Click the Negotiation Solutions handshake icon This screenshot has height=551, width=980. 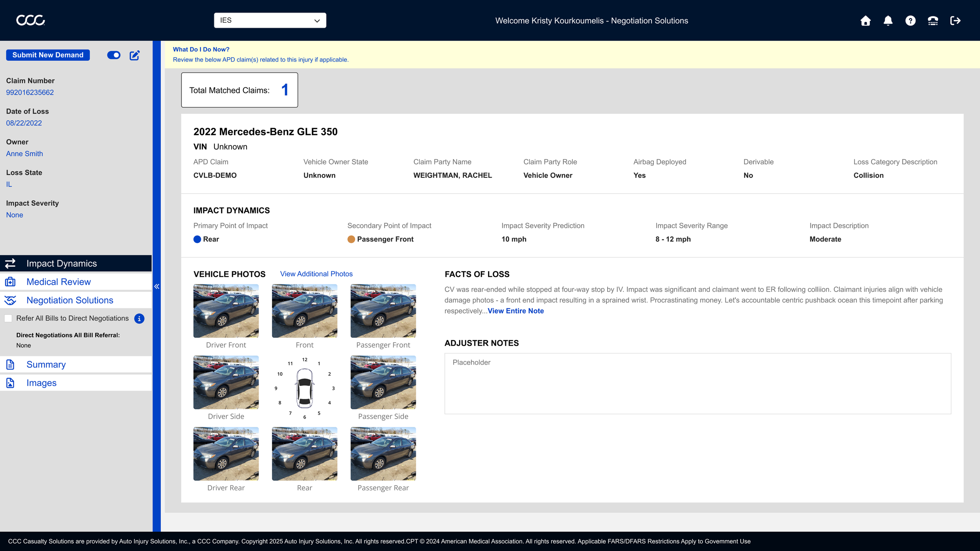11,300
